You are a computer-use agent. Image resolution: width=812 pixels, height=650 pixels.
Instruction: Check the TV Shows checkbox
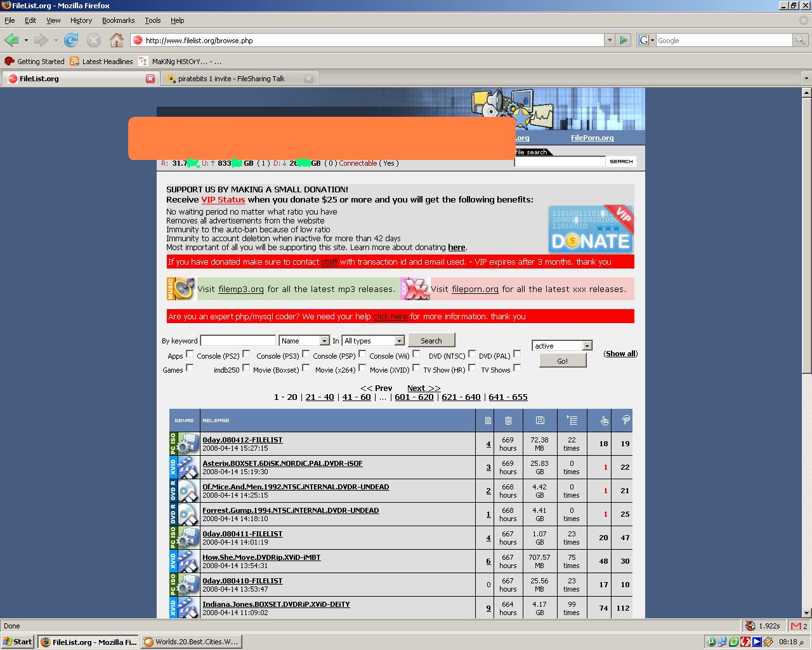(x=517, y=368)
